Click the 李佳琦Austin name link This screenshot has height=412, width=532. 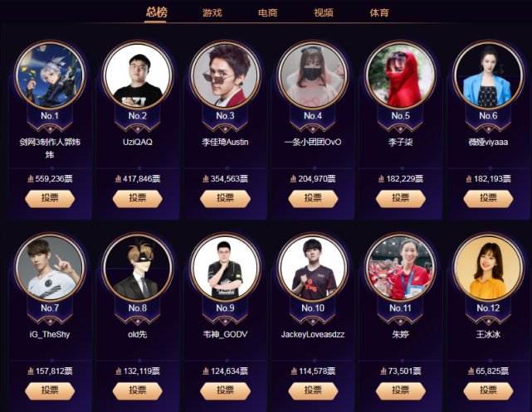tap(225, 142)
